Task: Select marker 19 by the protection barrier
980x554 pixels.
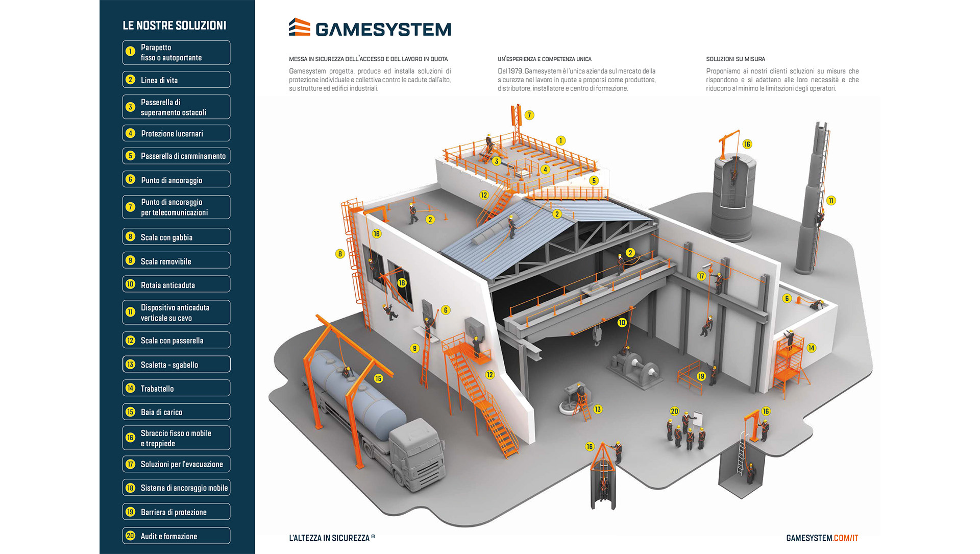Action: point(701,376)
